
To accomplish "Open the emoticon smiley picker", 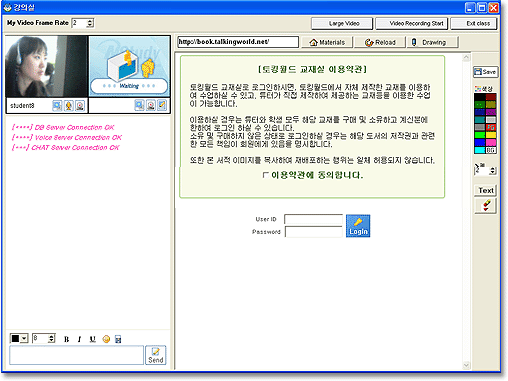I will tap(106, 339).
